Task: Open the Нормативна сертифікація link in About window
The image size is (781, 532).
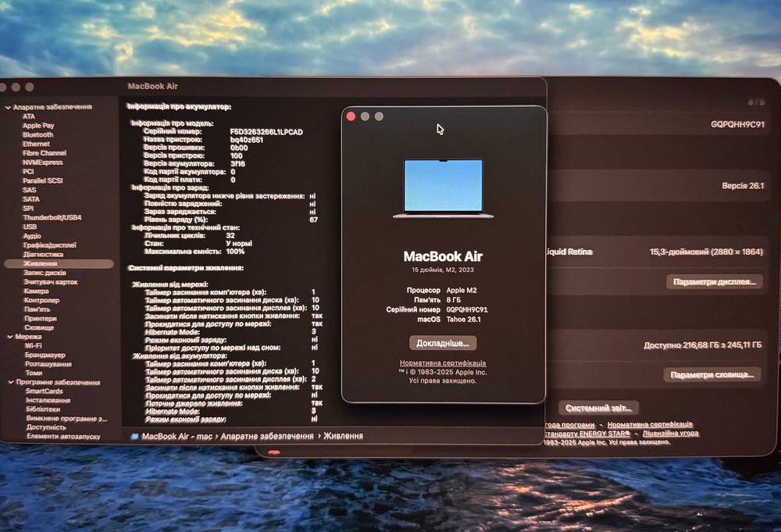Action: tap(443, 363)
